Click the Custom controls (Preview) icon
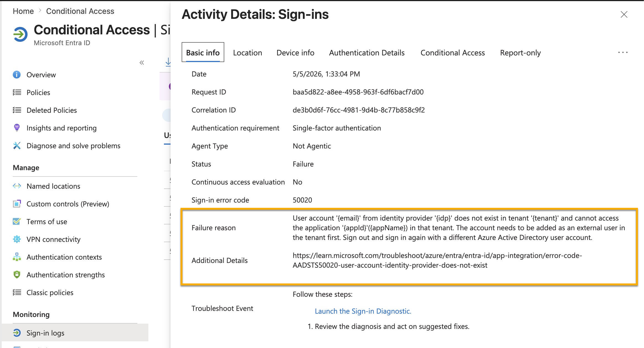This screenshot has width=644, height=348. coord(17,204)
